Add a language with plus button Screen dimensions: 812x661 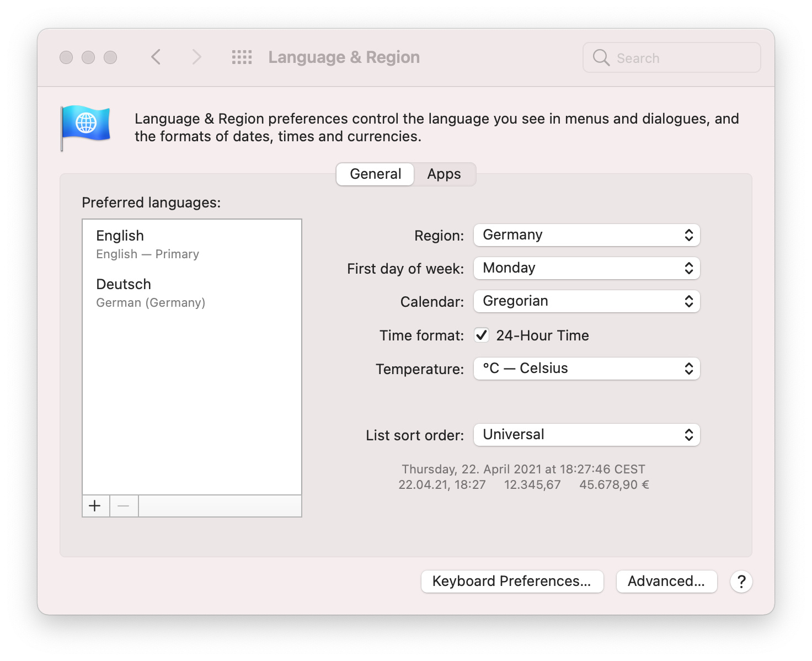pyautogui.click(x=95, y=506)
